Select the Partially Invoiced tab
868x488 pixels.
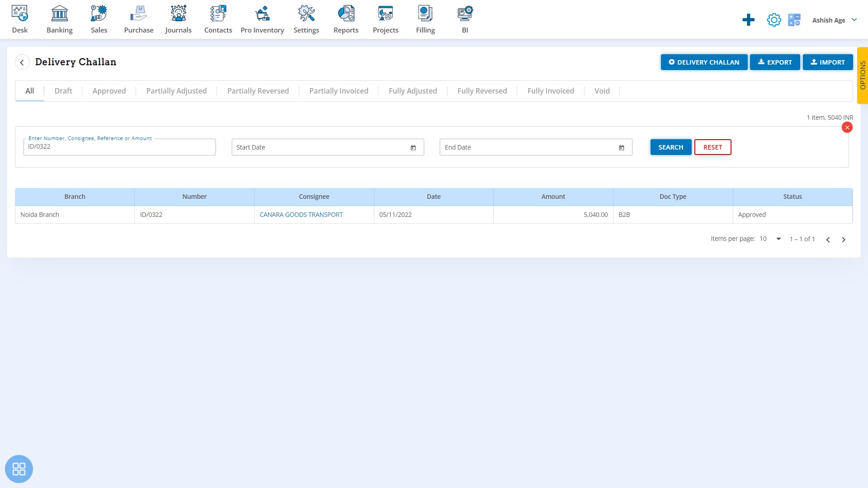pyautogui.click(x=339, y=90)
